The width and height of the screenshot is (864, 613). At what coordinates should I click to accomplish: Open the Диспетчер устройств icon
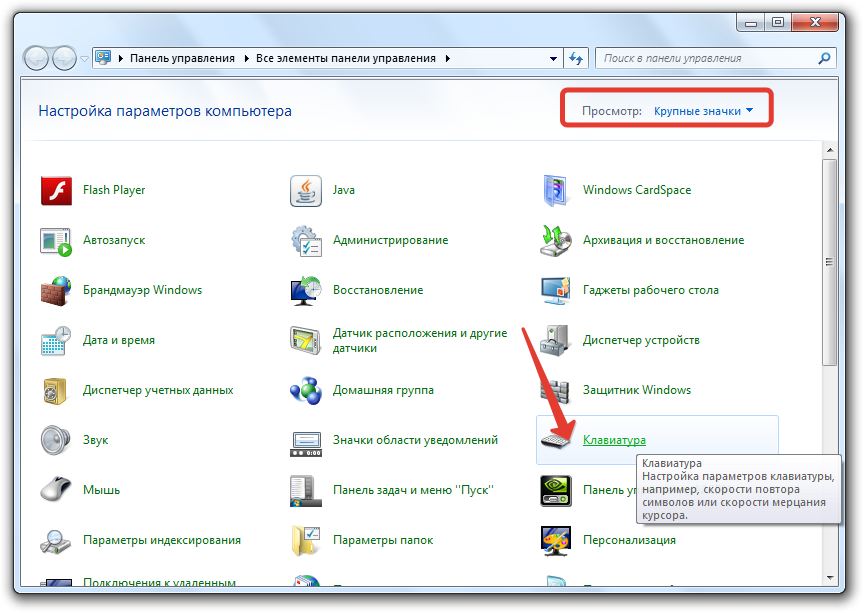[x=555, y=341]
